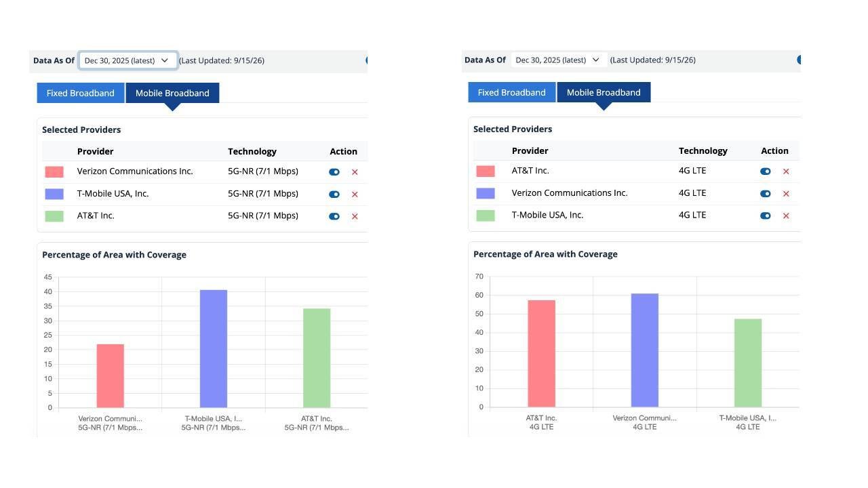Click the blue Verizon bar in the 4G LTE chart
This screenshot has width=868, height=488.
click(x=645, y=350)
